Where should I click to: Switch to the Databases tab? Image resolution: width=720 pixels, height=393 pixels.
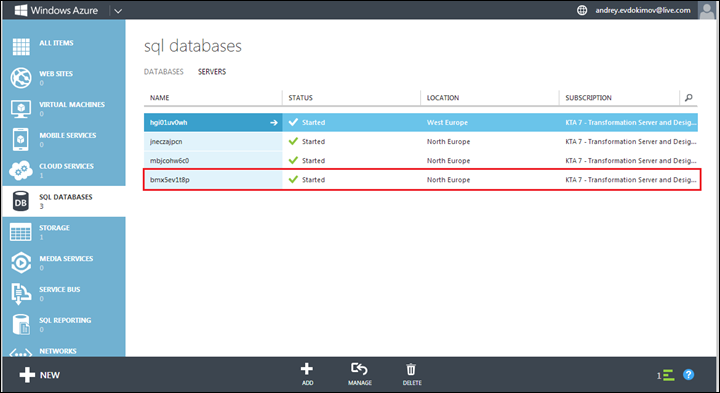pyautogui.click(x=163, y=72)
